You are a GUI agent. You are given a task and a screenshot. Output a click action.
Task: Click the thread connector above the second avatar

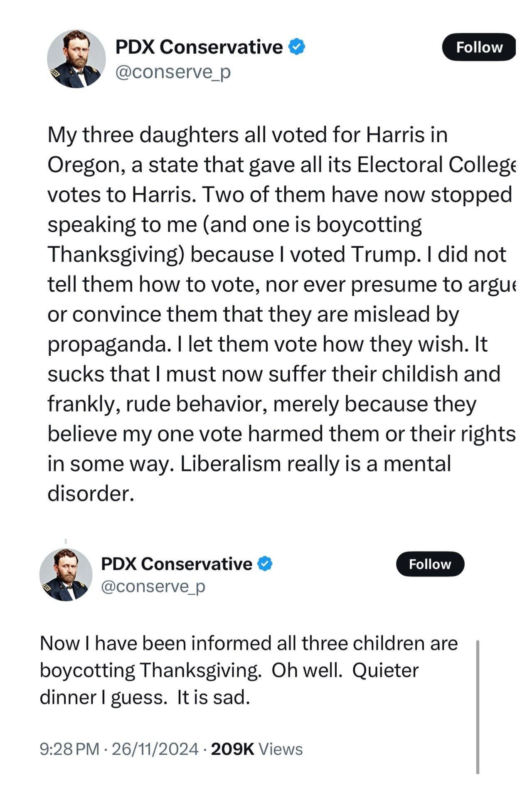(x=66, y=541)
